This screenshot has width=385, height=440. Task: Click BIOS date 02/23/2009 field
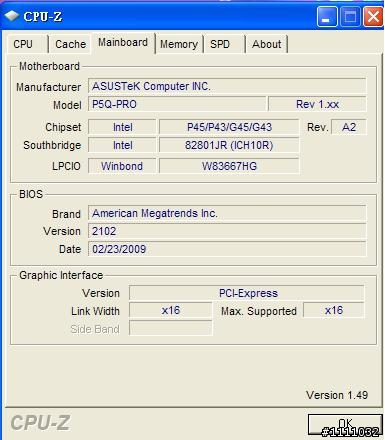227,249
